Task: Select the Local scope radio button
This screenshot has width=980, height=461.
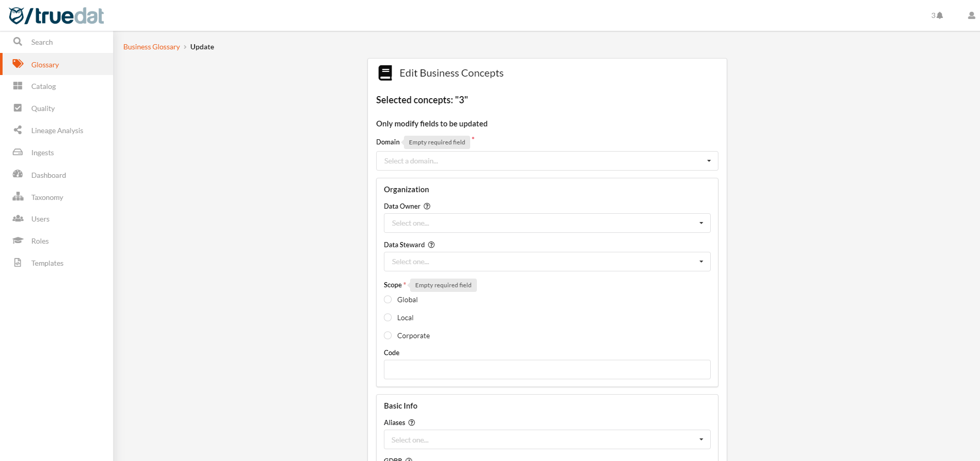Action: [x=388, y=318]
